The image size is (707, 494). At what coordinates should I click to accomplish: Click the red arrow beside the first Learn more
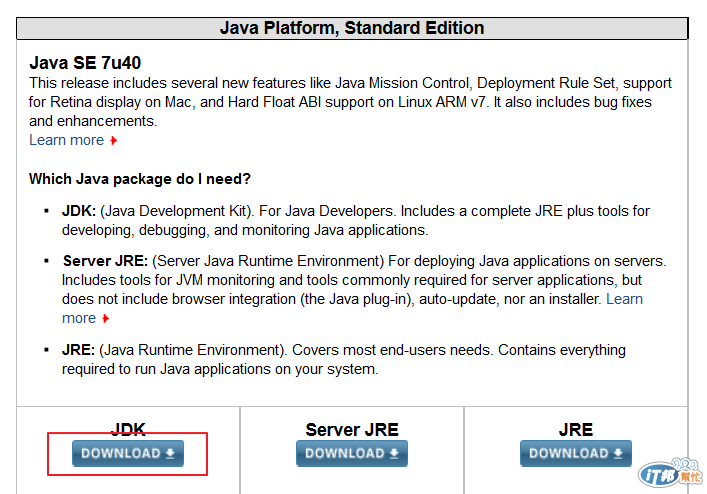tap(114, 141)
